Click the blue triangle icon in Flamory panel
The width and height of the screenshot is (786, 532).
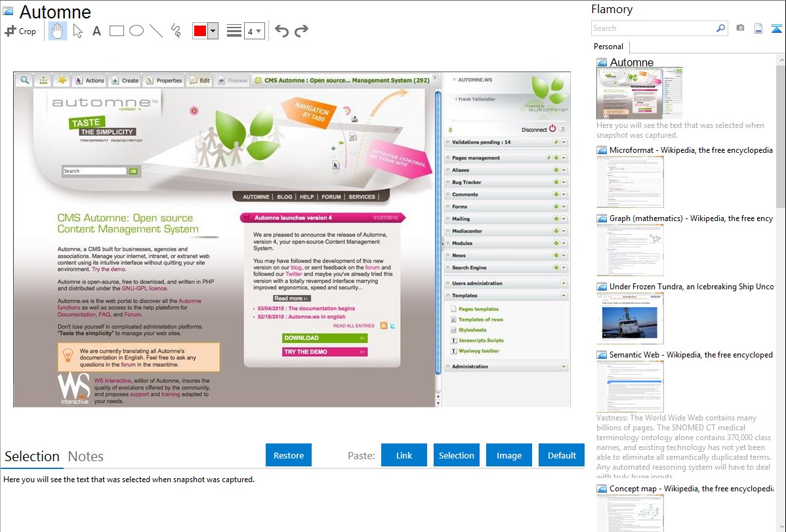pyautogui.click(x=776, y=28)
